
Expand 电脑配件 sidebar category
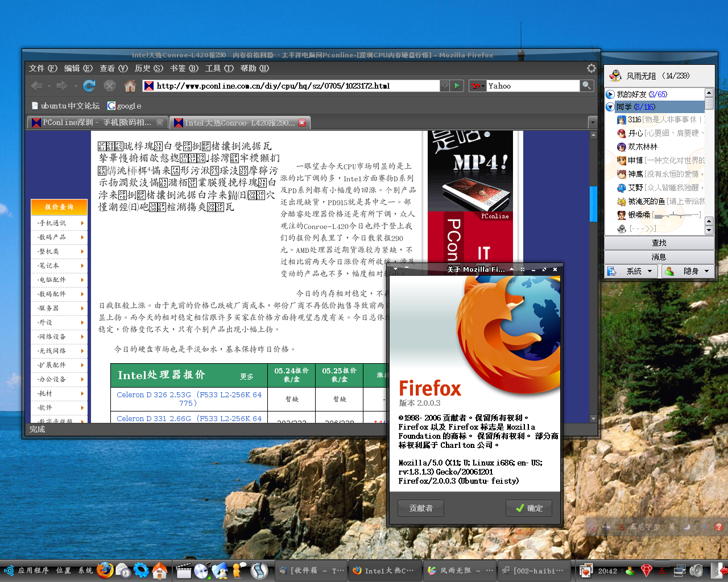pyautogui.click(x=60, y=280)
